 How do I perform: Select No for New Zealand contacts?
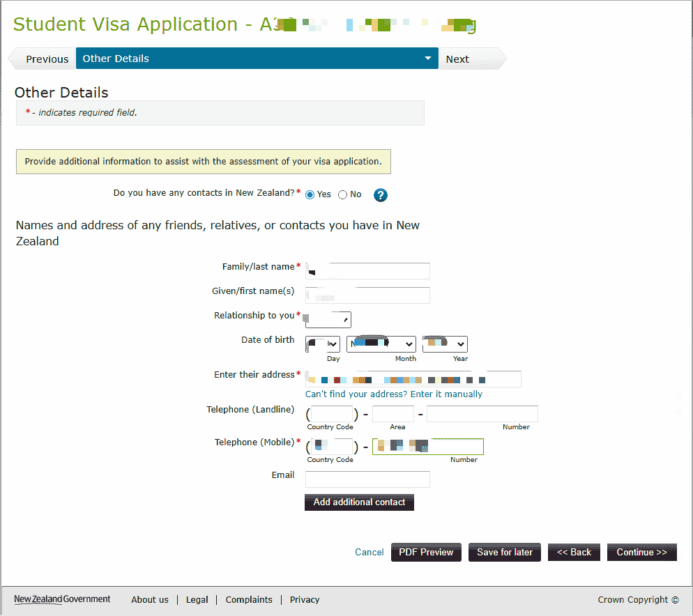[x=342, y=195]
